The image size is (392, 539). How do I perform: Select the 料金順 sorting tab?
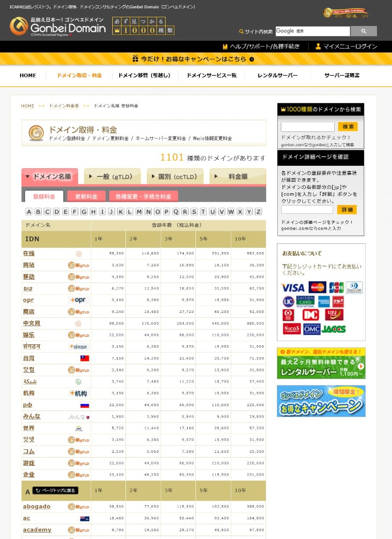point(237,176)
